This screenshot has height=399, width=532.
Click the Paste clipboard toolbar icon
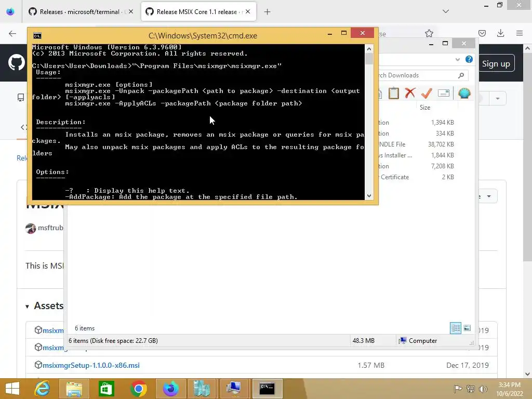pyautogui.click(x=394, y=93)
